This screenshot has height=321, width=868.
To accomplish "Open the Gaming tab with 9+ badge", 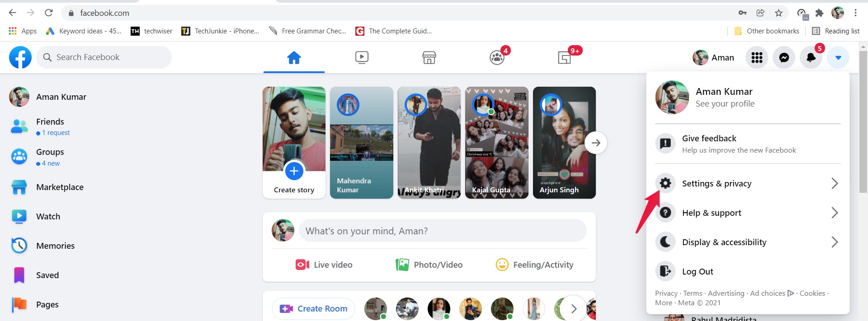I will pyautogui.click(x=565, y=57).
